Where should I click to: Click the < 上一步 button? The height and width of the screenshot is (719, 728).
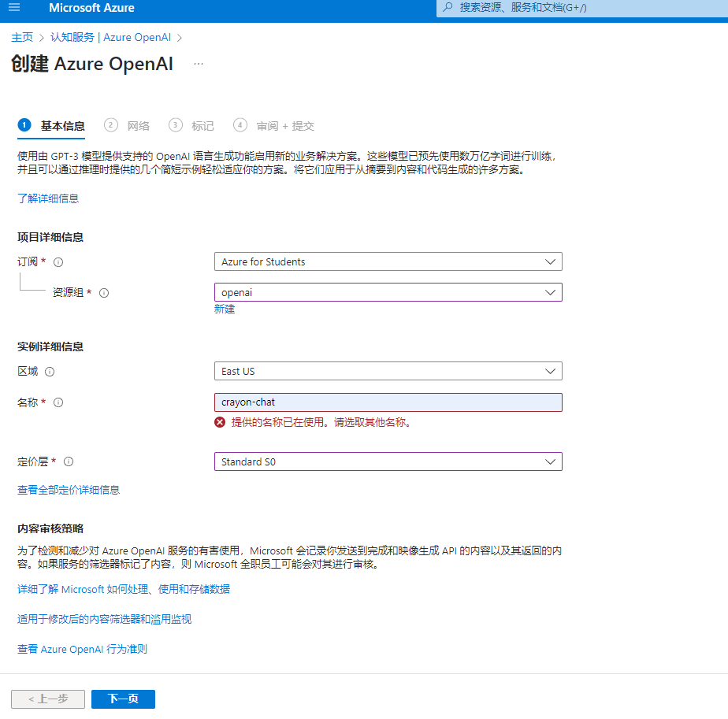(48, 699)
